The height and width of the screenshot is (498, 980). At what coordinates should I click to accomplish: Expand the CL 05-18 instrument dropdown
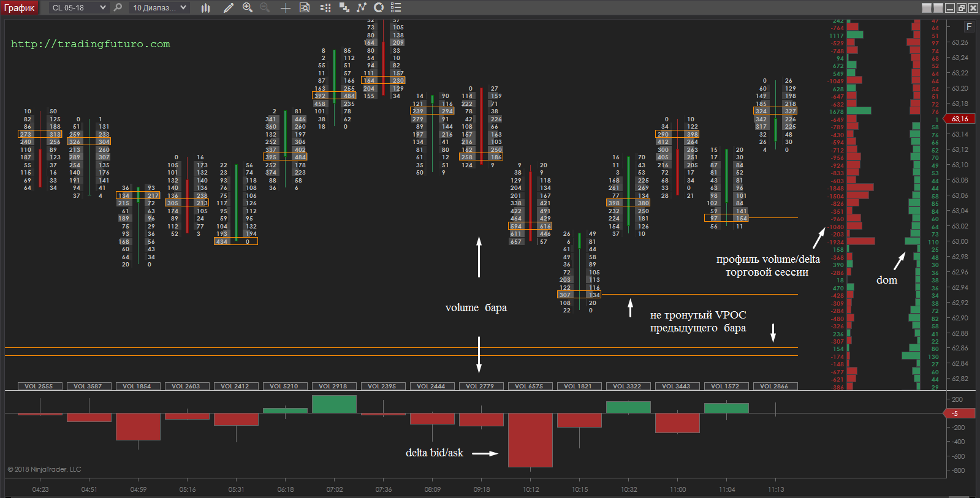[102, 7]
